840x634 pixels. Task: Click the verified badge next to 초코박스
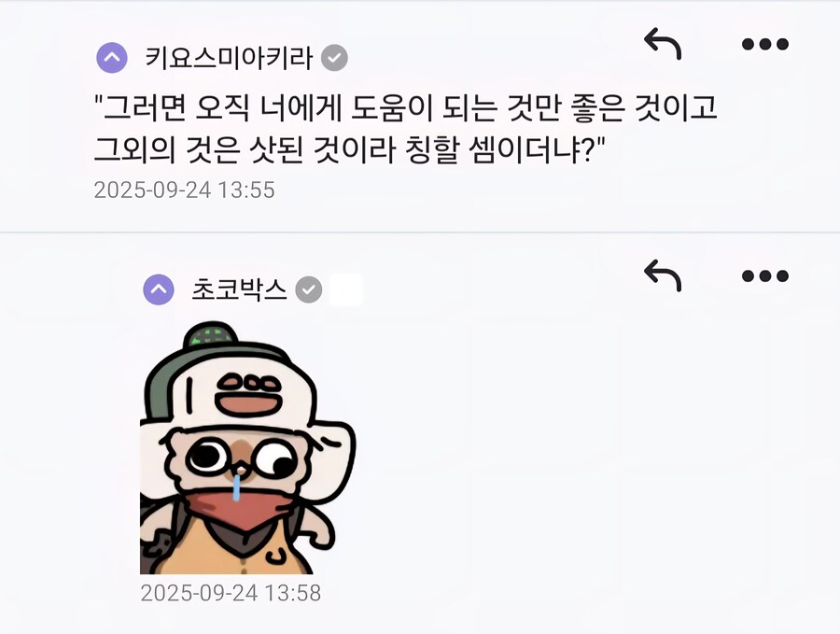click(309, 290)
